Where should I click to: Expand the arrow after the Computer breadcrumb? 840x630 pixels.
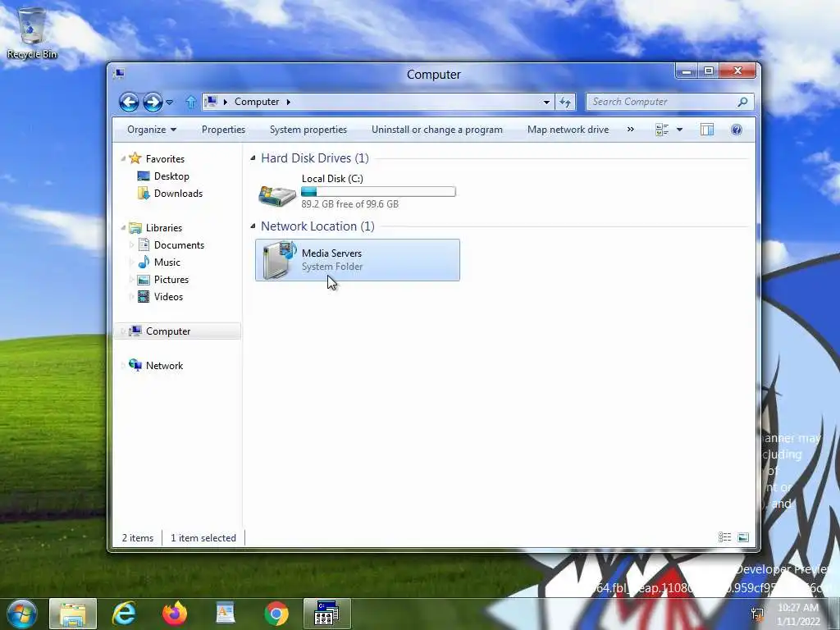tap(288, 102)
